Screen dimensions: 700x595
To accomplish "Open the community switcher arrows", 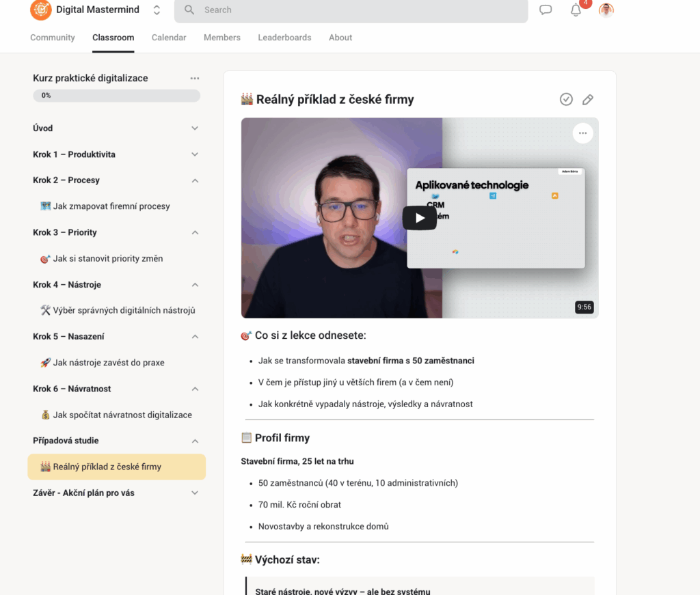I will point(156,10).
